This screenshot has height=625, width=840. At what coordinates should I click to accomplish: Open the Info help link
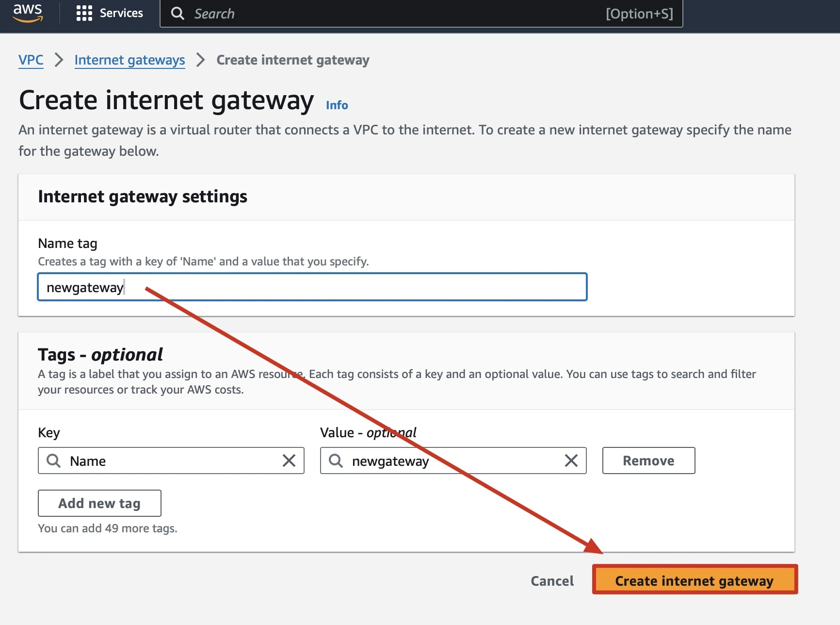(337, 105)
